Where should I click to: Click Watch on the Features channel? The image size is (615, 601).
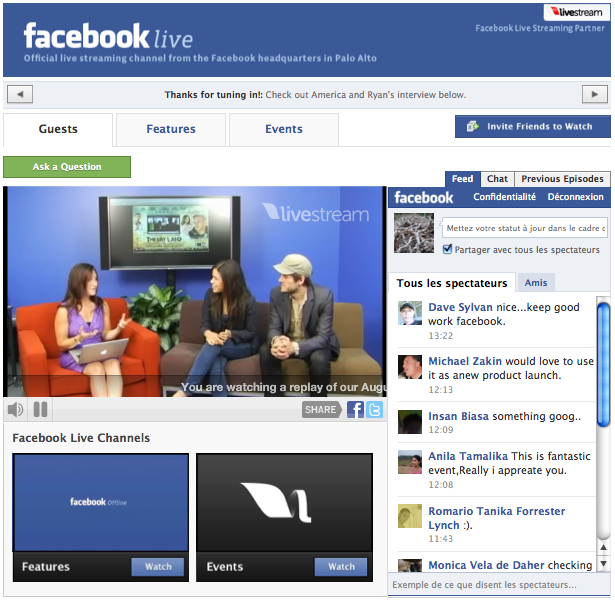tap(158, 566)
